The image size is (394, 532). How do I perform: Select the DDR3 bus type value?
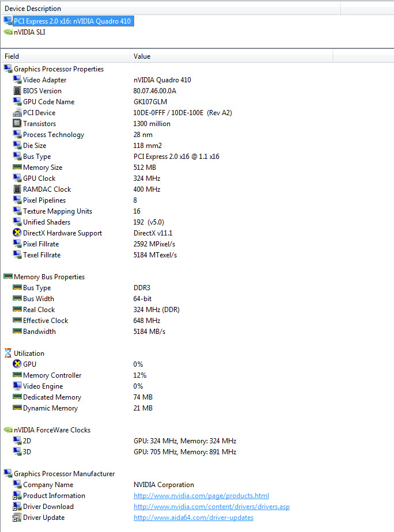(142, 288)
